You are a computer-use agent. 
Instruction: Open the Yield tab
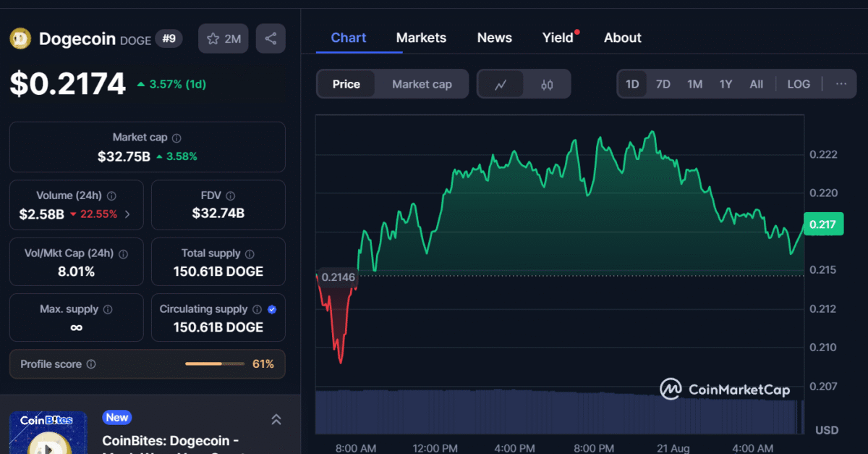click(x=558, y=38)
